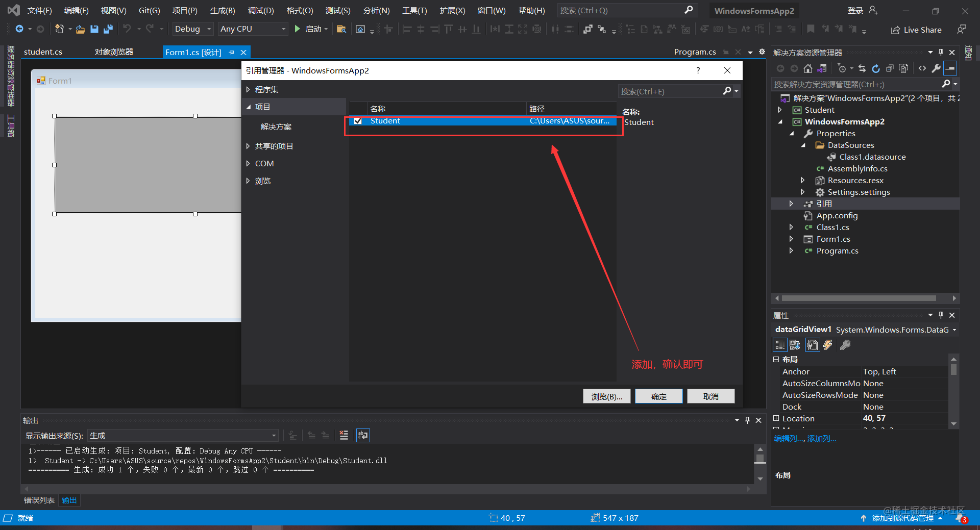Click the main 搜索 (Ctrl+Q) search box
Image resolution: width=980 pixels, height=530 pixels.
coord(627,10)
